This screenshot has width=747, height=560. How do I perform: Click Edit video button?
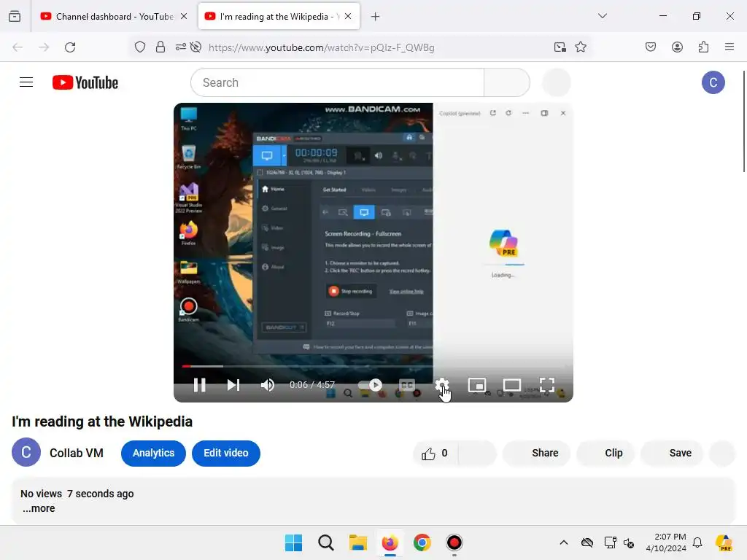226,453
